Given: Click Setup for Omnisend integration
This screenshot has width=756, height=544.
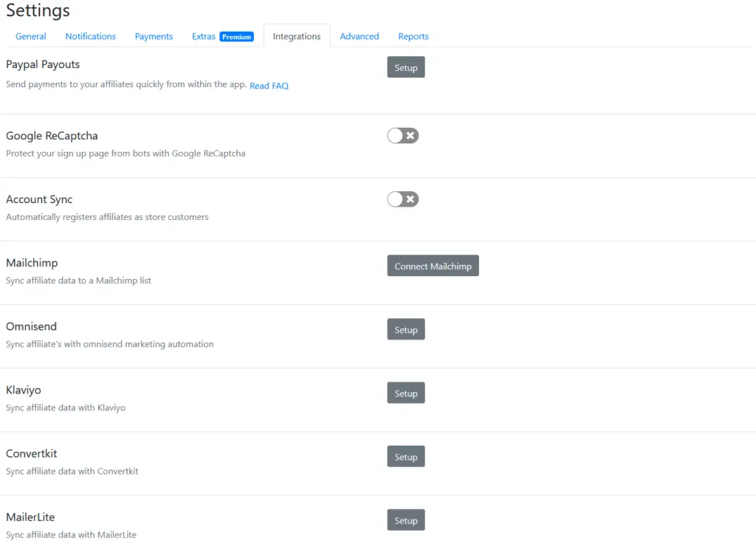Looking at the screenshot, I should coord(406,330).
